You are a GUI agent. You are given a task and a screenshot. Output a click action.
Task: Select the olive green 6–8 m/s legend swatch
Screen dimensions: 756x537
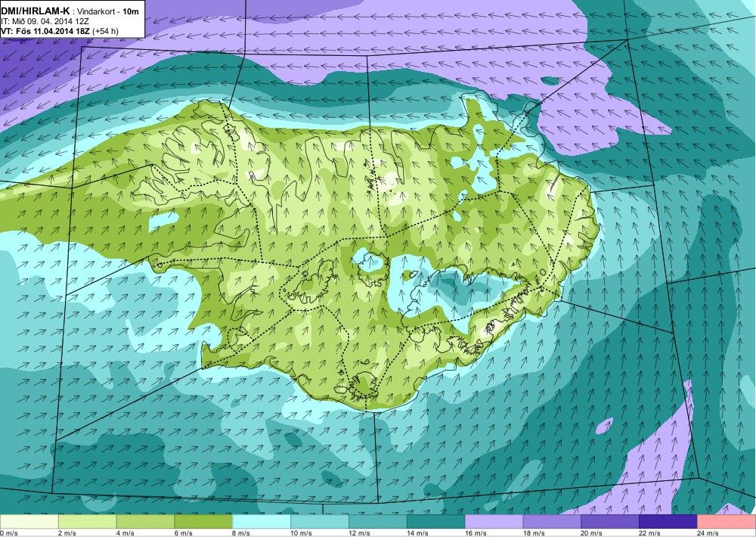point(203,522)
